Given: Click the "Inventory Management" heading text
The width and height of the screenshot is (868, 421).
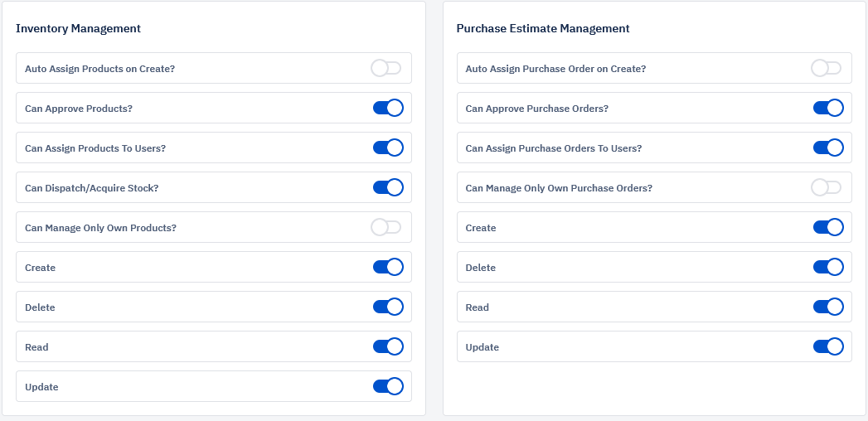Looking at the screenshot, I should (78, 28).
